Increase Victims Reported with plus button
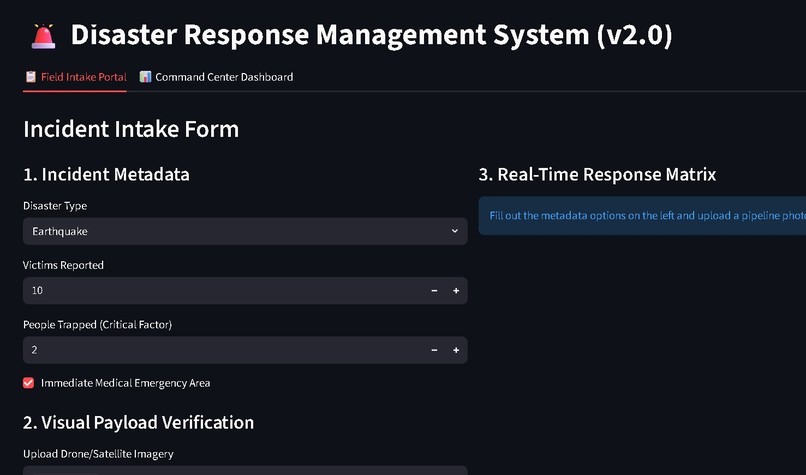 (456, 291)
